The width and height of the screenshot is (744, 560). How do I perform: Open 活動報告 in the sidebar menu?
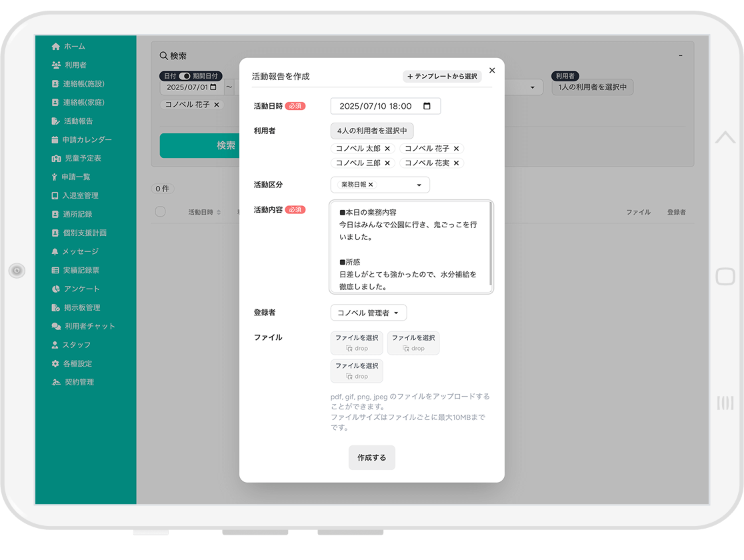pyautogui.click(x=78, y=121)
